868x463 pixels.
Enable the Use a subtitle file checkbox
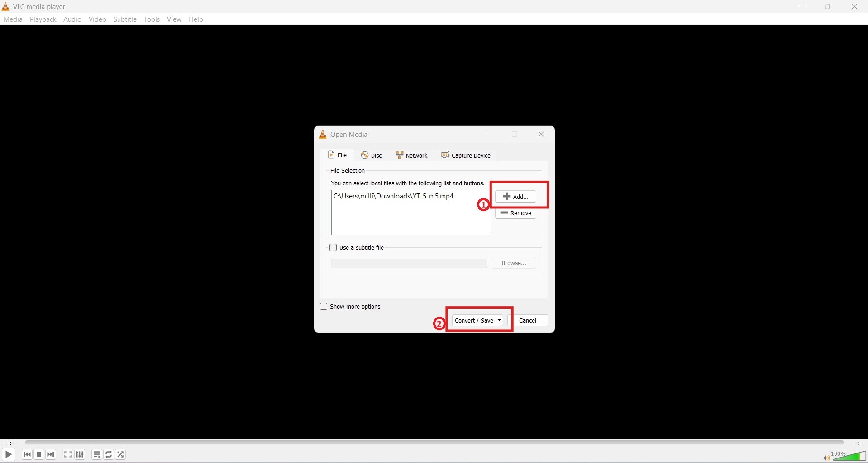point(334,247)
